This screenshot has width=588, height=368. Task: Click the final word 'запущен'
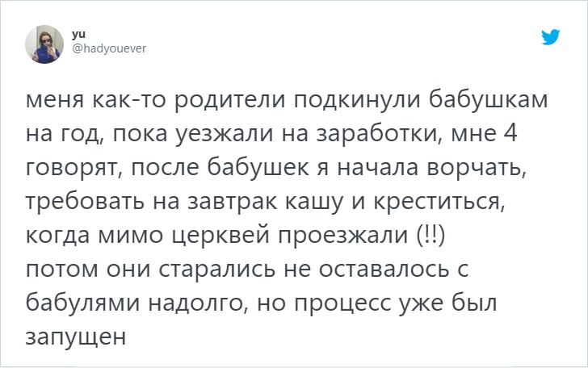click(x=76, y=337)
